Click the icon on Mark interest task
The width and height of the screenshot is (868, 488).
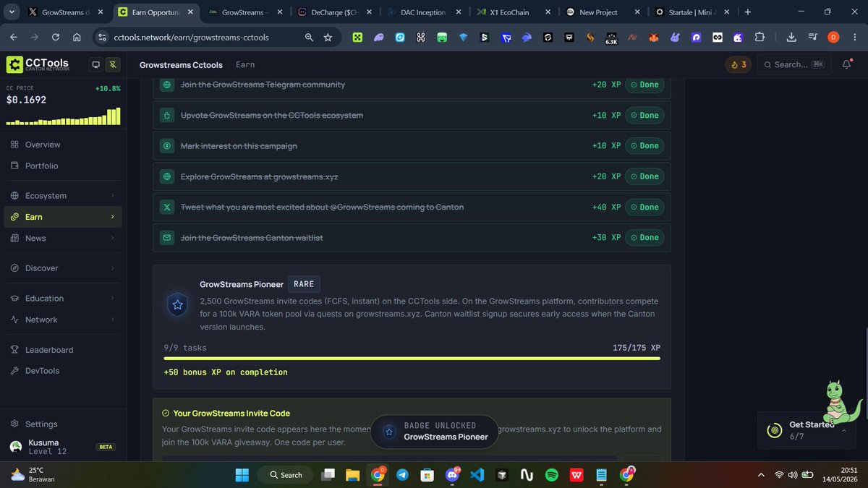[167, 146]
